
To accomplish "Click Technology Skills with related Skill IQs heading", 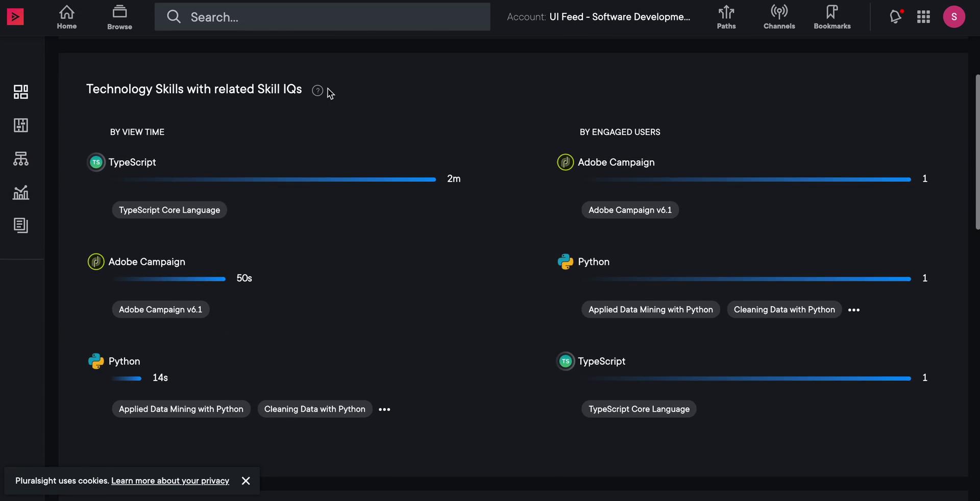I will point(194,89).
